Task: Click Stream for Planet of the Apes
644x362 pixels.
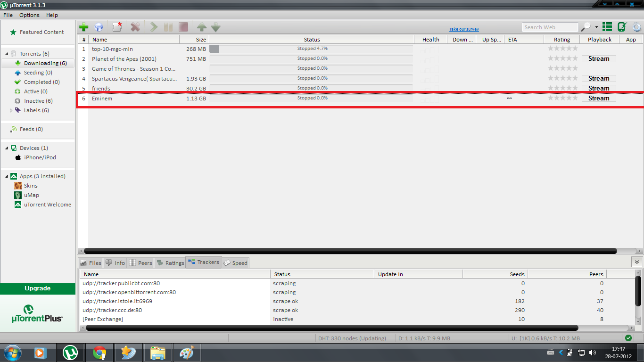Action: point(599,59)
